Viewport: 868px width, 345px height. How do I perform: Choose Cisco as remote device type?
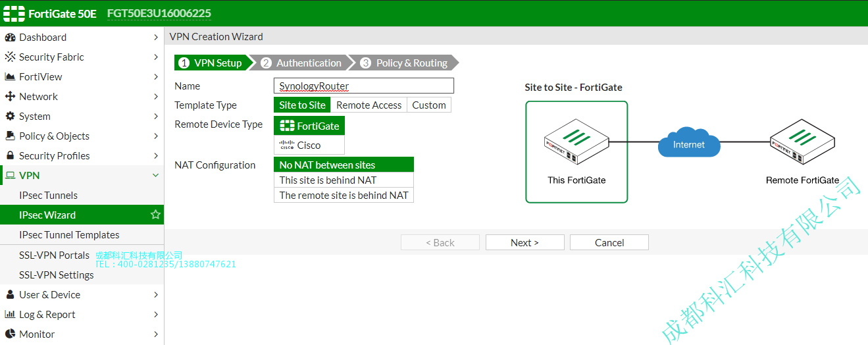pyautogui.click(x=309, y=145)
